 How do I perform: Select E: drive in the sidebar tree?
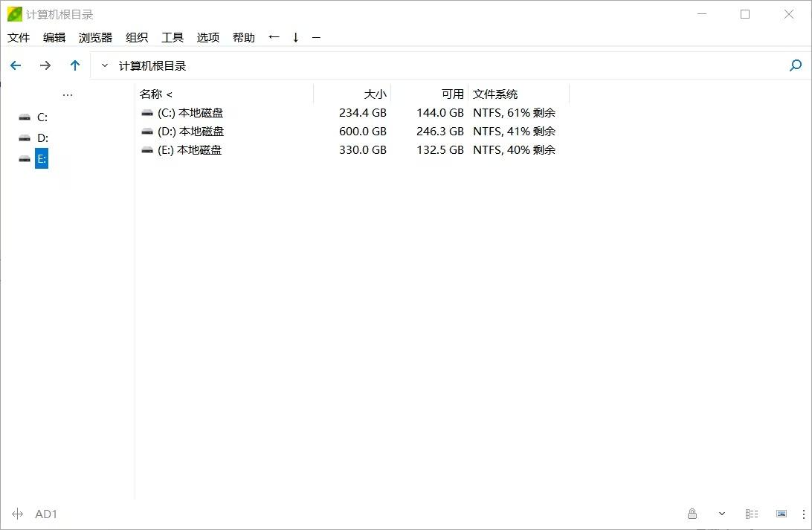pyautogui.click(x=42, y=159)
